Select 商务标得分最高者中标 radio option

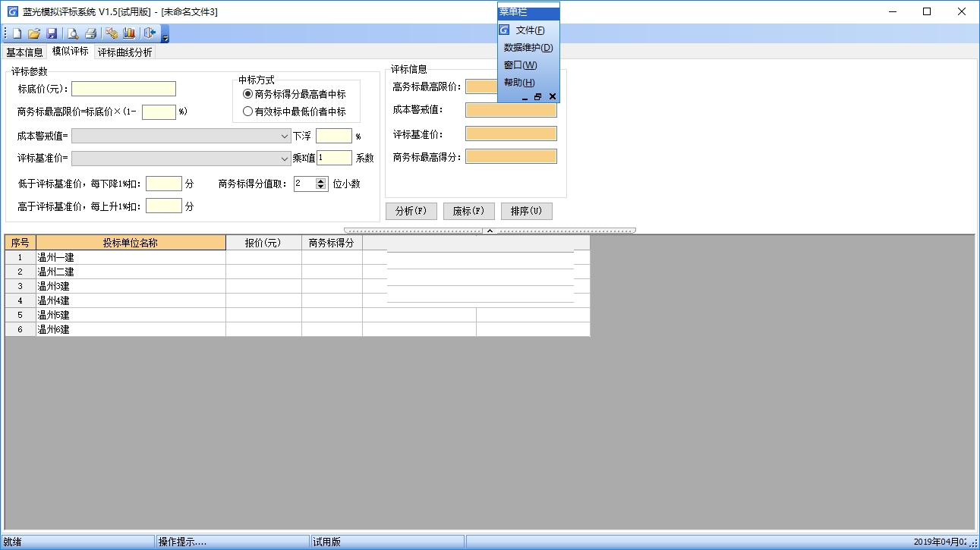(x=295, y=95)
